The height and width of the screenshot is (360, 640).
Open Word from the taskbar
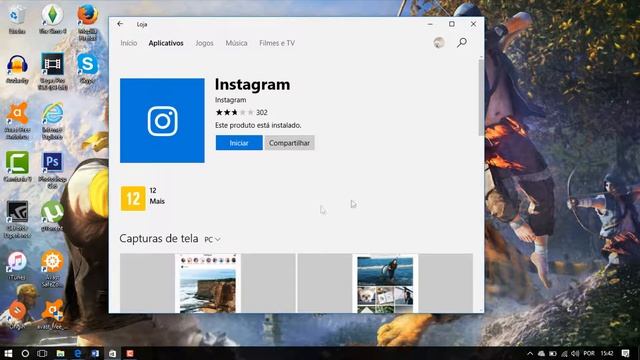[x=95, y=353]
